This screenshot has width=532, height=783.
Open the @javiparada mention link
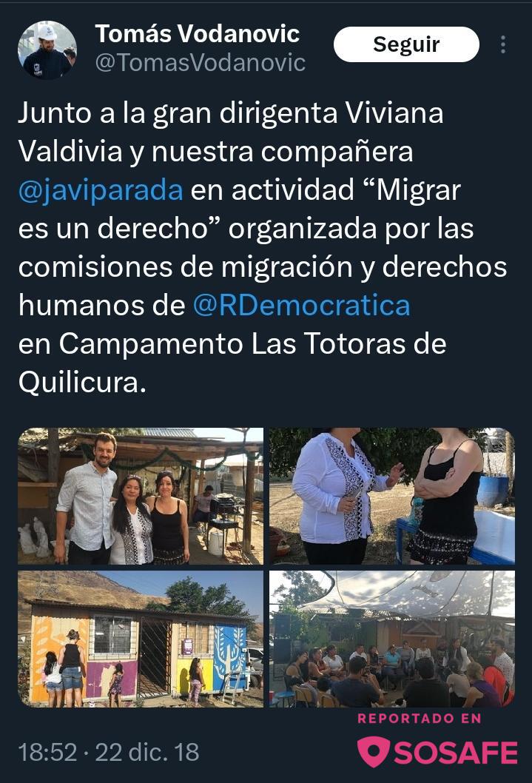(x=101, y=190)
